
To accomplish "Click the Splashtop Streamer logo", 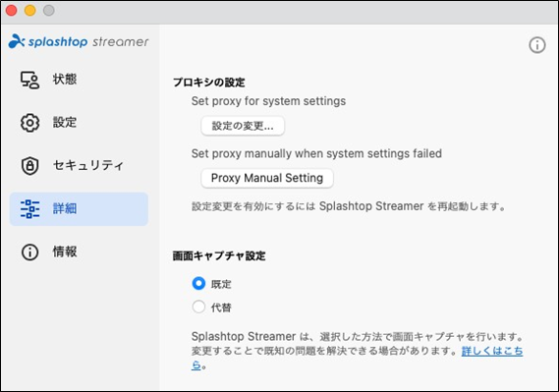I will pos(79,41).
